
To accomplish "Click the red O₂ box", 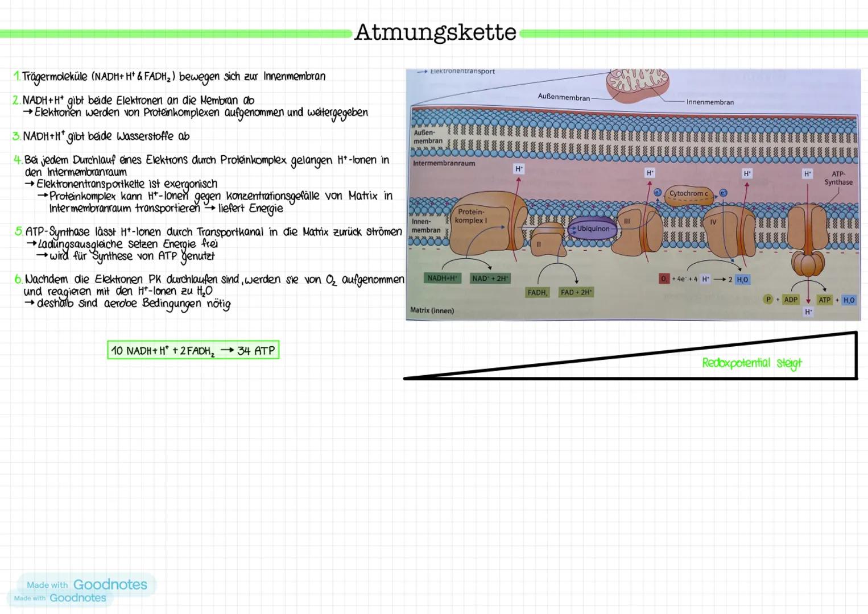I will [663, 279].
